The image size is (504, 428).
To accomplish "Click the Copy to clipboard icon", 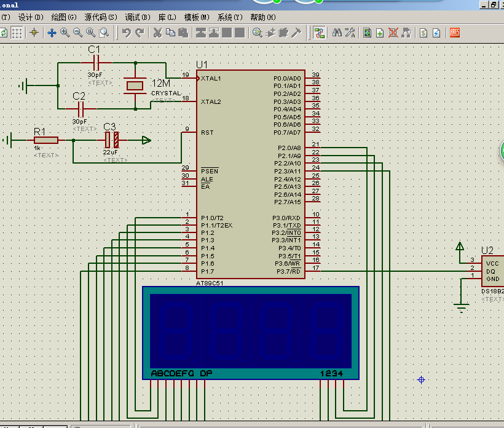I will coord(170,33).
